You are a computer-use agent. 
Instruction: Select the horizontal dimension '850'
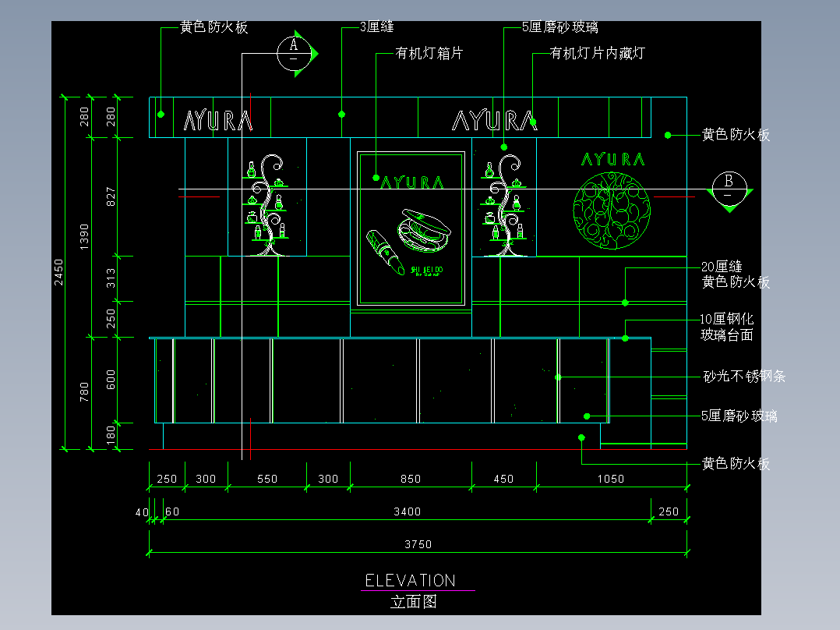coord(411,479)
